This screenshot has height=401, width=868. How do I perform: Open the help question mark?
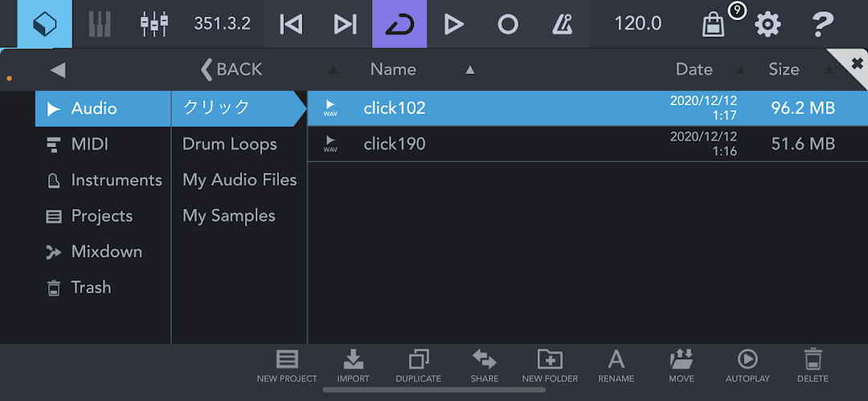[x=822, y=24]
